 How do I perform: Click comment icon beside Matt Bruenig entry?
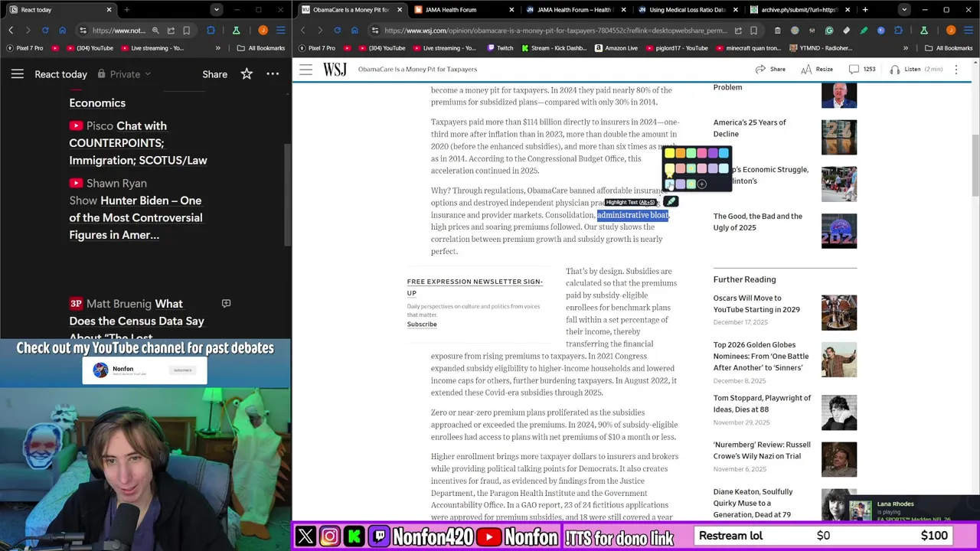(x=226, y=304)
